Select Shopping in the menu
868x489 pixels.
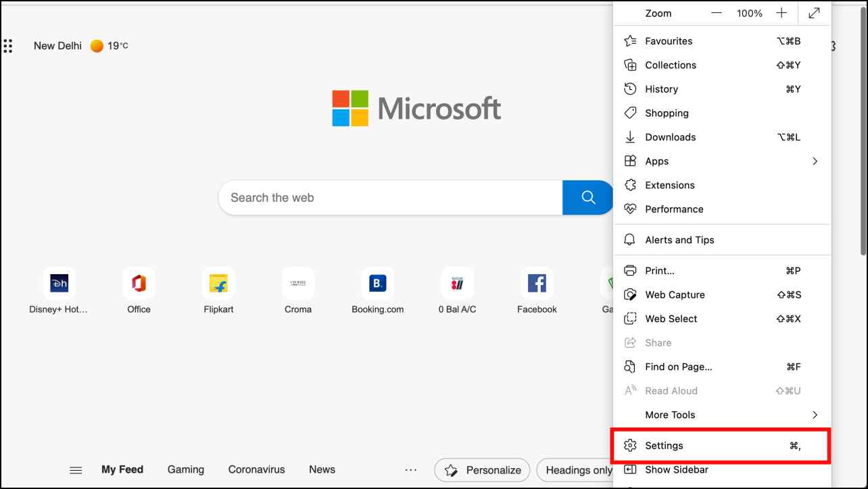(x=722, y=113)
